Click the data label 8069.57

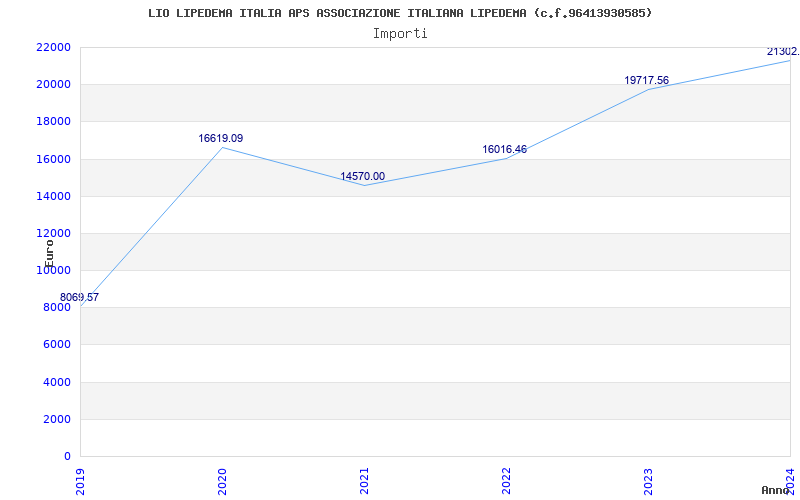(79, 297)
